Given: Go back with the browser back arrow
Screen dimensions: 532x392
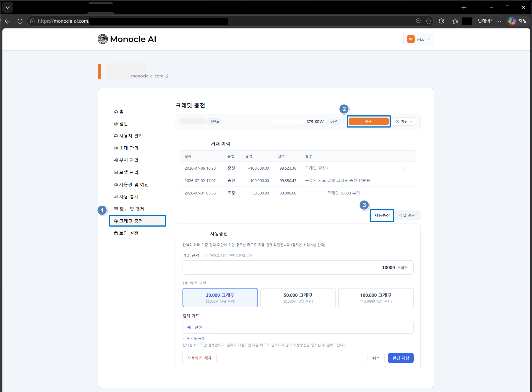Looking at the screenshot, I should (7, 21).
